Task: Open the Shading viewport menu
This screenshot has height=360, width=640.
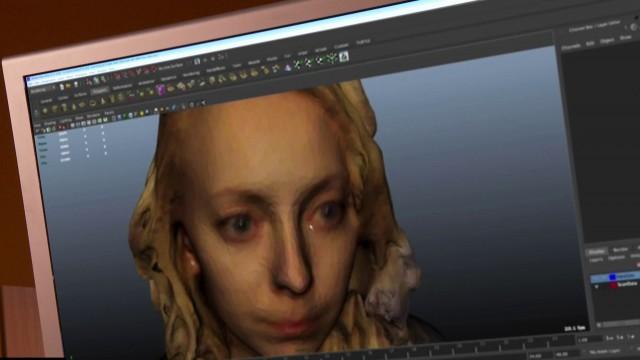Action: click(49, 122)
